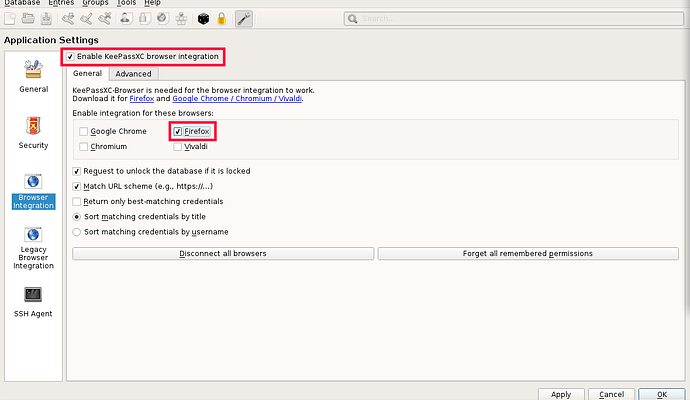This screenshot has width=690, height=400.
Task: Disable KeePassXC browser integration checkbox
Action: point(70,57)
